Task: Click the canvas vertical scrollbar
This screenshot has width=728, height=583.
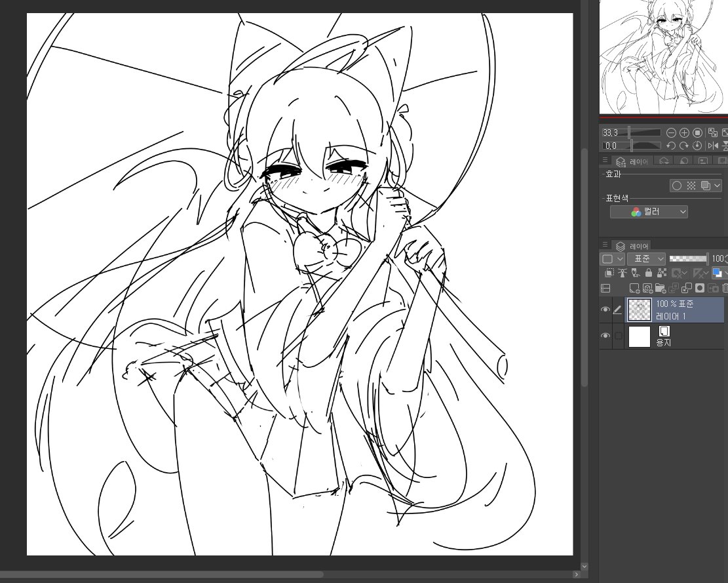Action: pyautogui.click(x=584, y=267)
